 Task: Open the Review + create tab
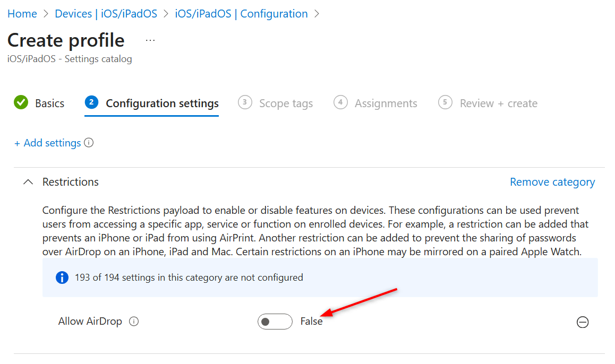(497, 103)
